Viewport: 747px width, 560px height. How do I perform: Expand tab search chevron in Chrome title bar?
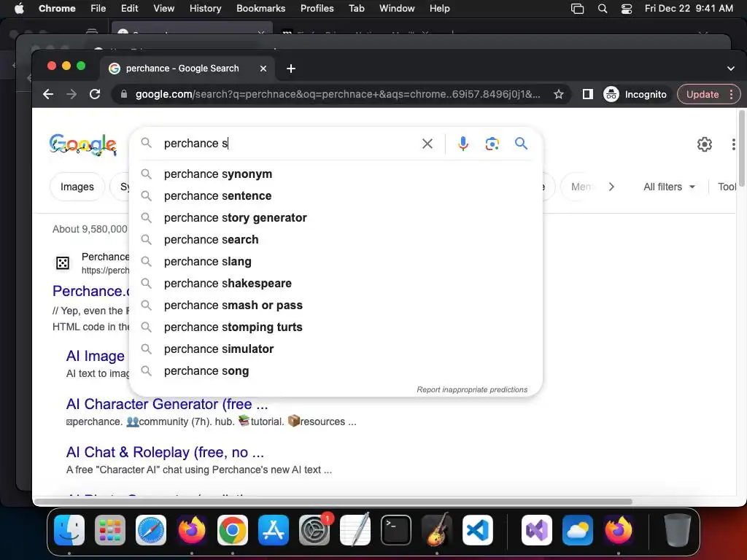(x=730, y=69)
